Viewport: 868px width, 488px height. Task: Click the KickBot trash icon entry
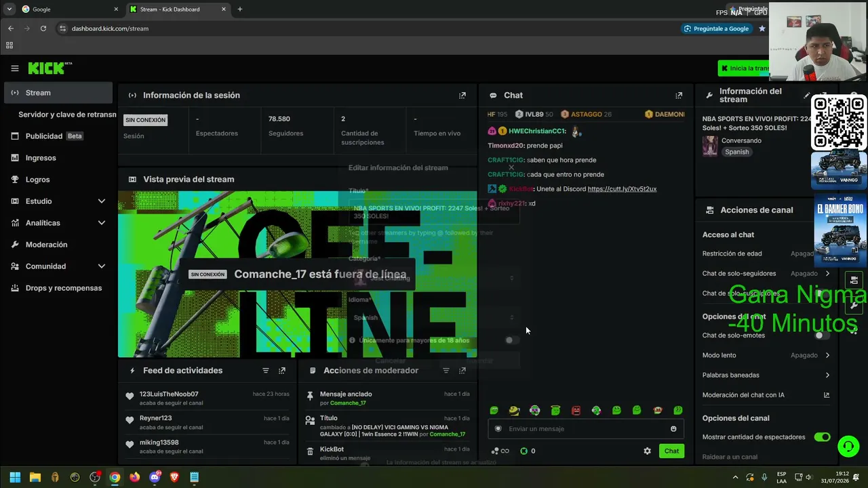310,451
